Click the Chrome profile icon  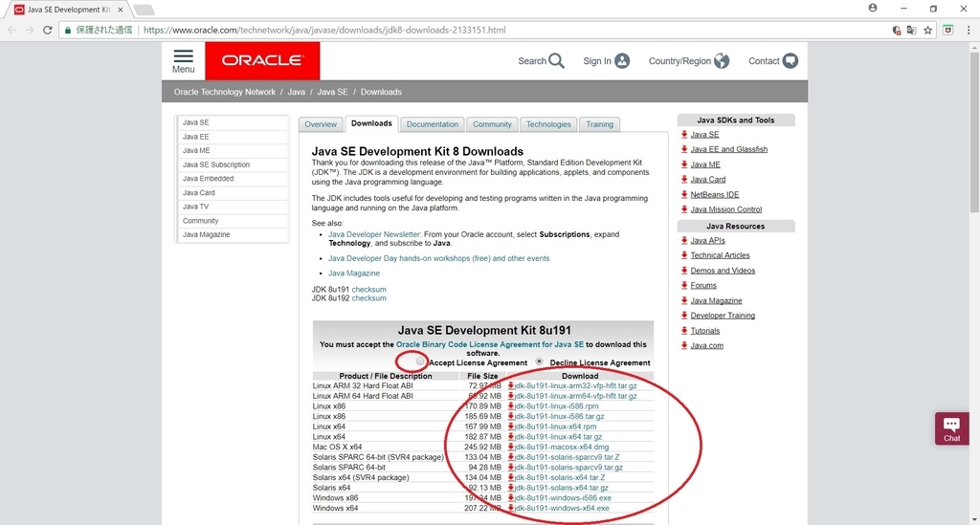[x=873, y=8]
